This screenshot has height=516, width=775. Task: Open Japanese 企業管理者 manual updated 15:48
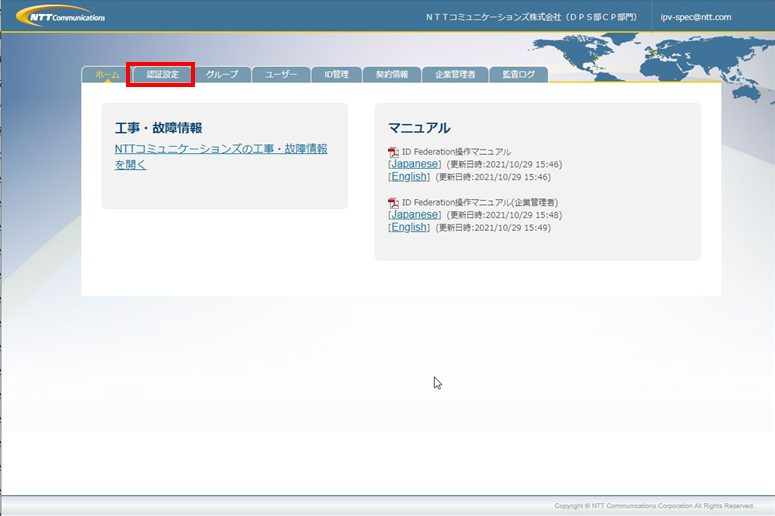(x=415, y=215)
